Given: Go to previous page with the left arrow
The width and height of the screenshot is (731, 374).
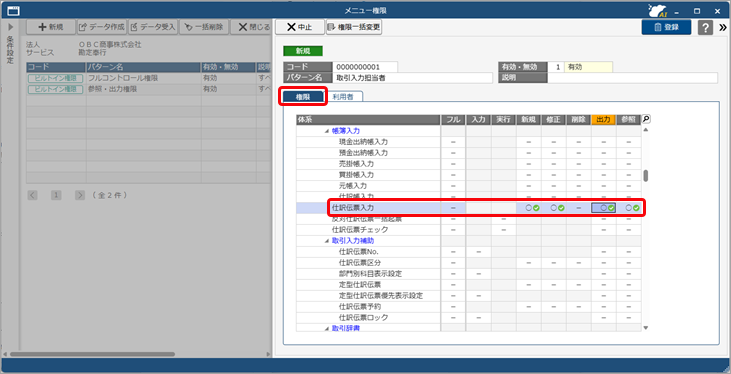Looking at the screenshot, I should [x=32, y=195].
